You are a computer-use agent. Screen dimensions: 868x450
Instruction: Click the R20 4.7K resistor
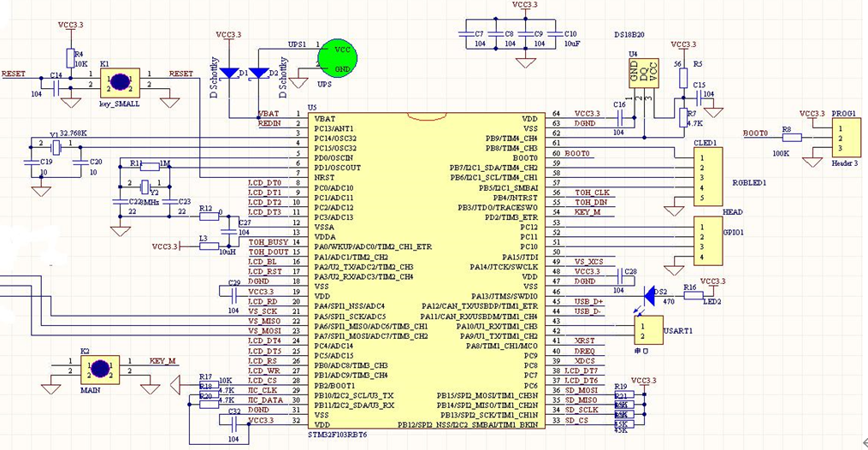coord(209,404)
